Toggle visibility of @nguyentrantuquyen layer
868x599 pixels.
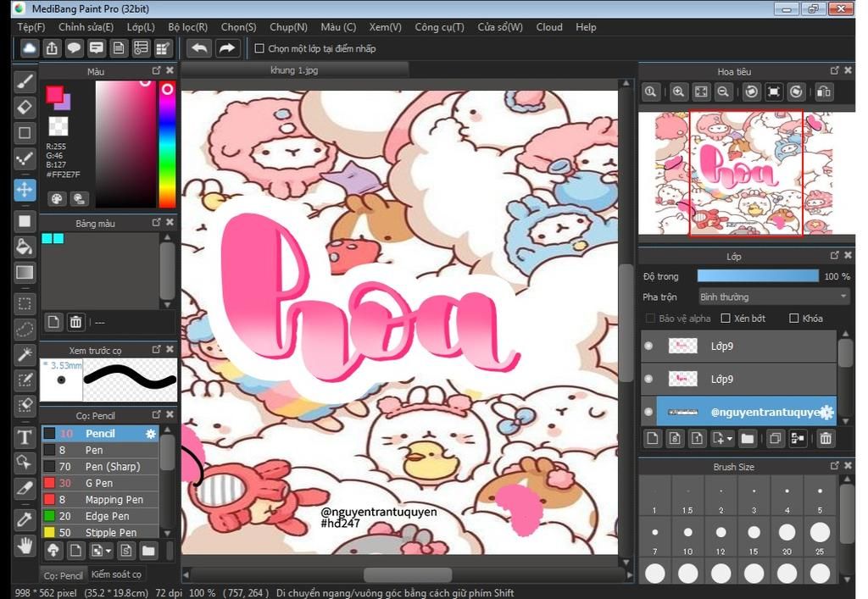coord(648,412)
